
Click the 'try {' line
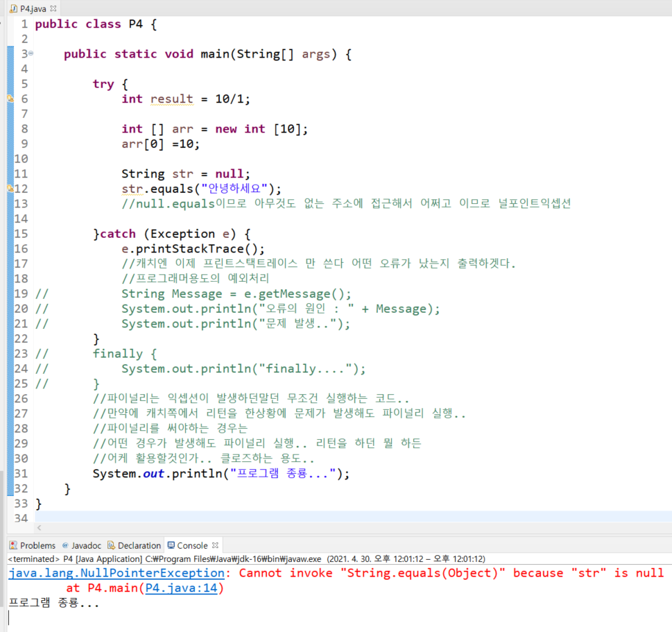110,84
